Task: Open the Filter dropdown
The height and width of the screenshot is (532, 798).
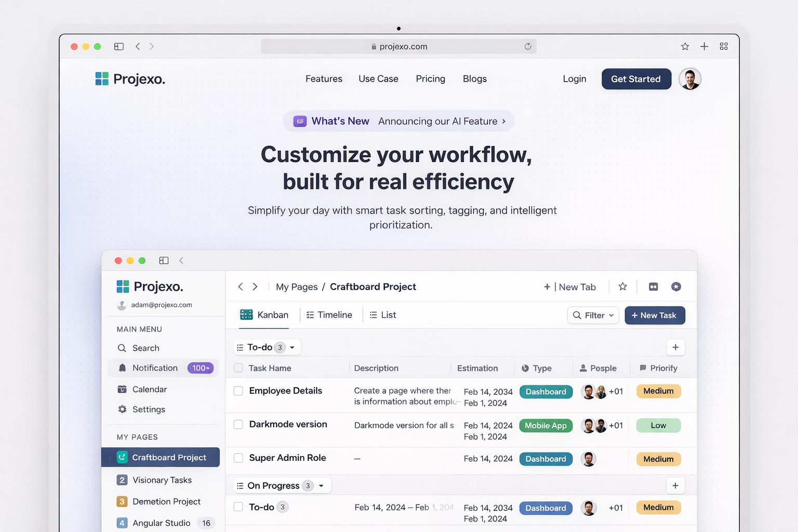Action: pos(593,315)
